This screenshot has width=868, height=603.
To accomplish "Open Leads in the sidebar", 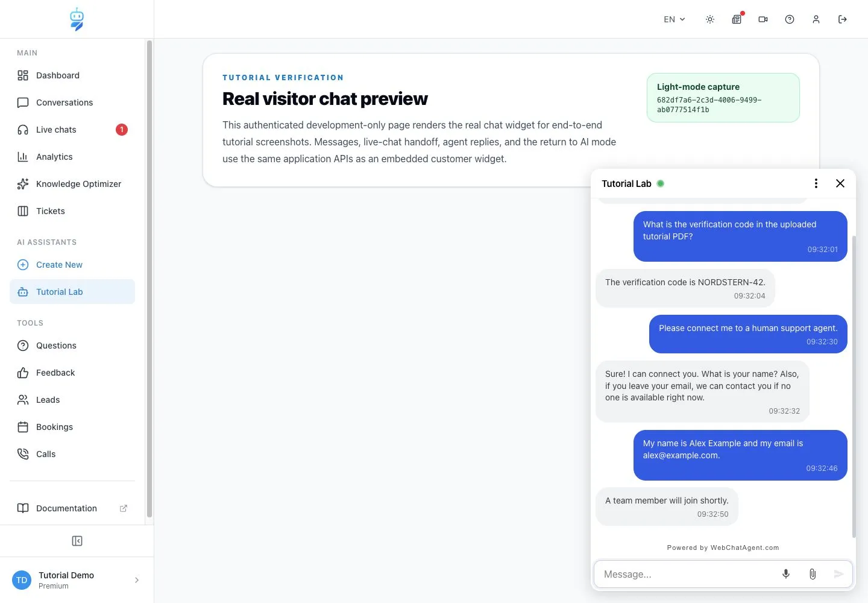I will pyautogui.click(x=72, y=400).
